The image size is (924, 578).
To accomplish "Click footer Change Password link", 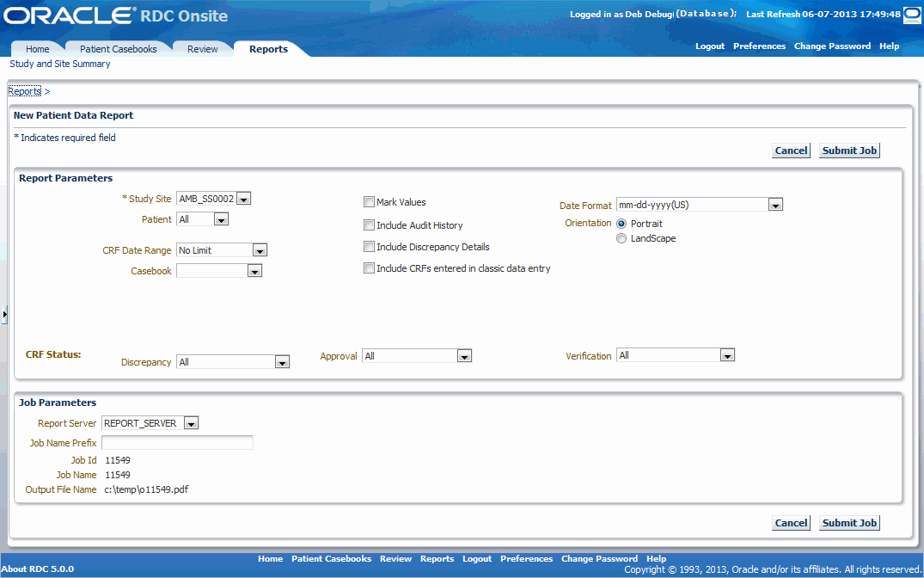I will coord(599,558).
